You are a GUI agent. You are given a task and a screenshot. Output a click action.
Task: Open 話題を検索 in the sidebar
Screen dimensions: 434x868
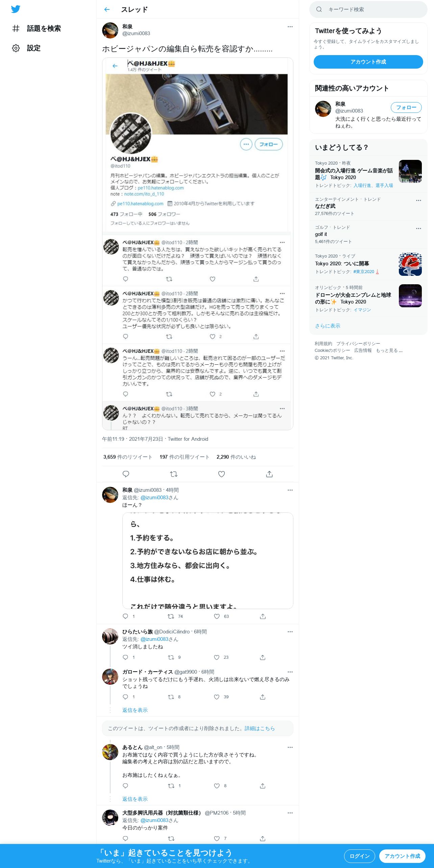point(36,28)
